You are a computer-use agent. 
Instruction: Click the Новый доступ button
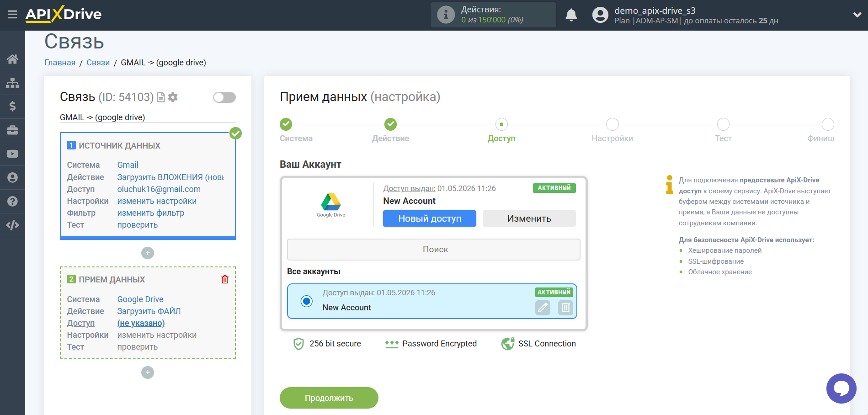pyautogui.click(x=430, y=218)
